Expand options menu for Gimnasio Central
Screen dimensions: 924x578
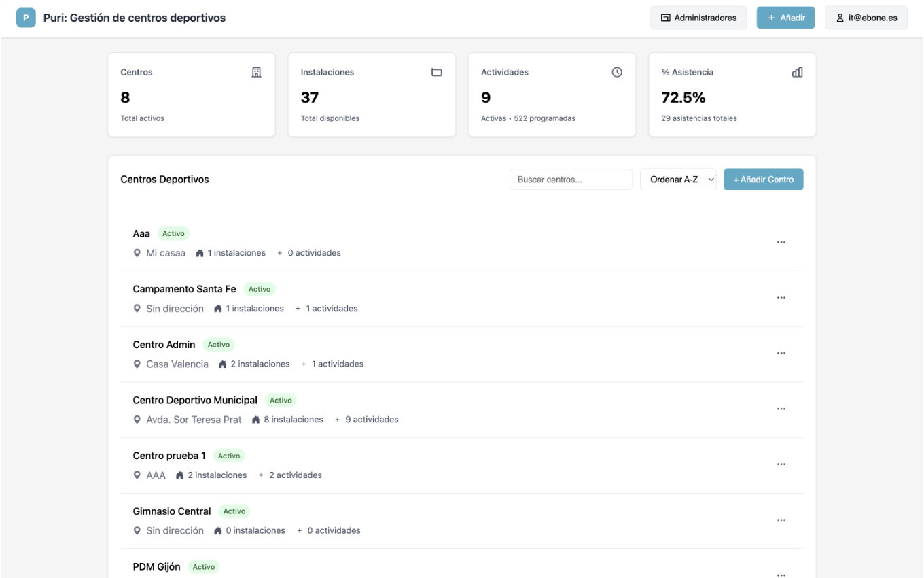781,520
